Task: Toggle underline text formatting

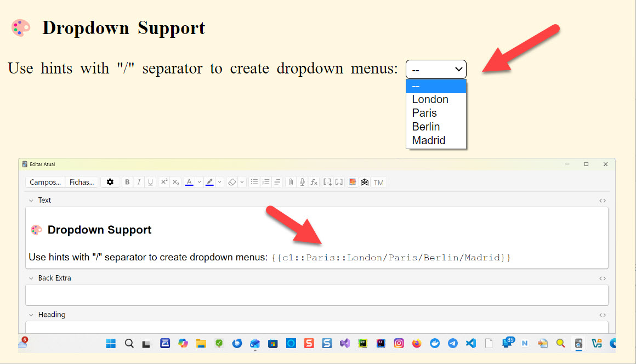Action: 150,182
